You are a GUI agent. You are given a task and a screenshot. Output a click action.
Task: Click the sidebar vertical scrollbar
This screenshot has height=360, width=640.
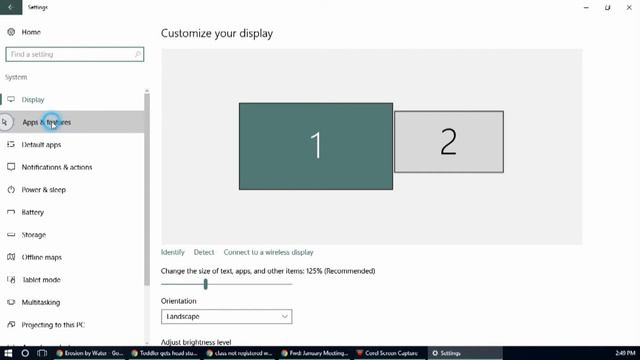(147, 189)
